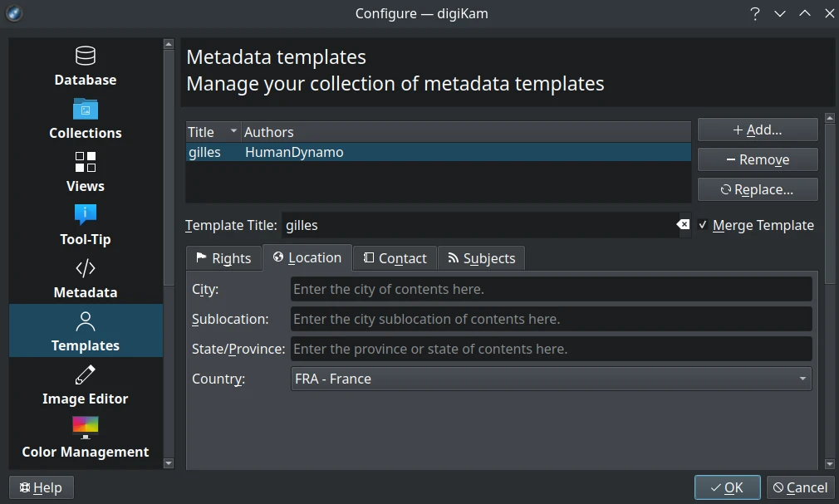Open the Metadata settings section
Image resolution: width=839 pixels, height=504 pixels.
pos(85,276)
